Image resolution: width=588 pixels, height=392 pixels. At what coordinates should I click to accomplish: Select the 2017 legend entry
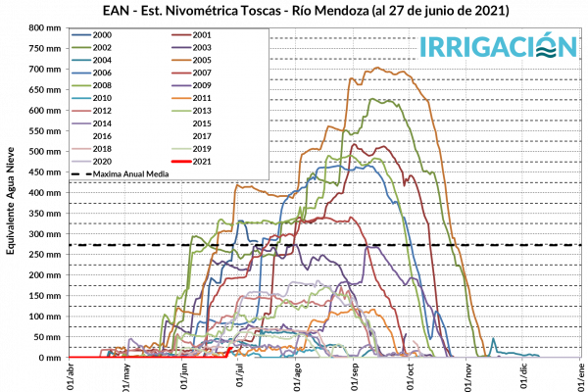pyautogui.click(x=202, y=135)
